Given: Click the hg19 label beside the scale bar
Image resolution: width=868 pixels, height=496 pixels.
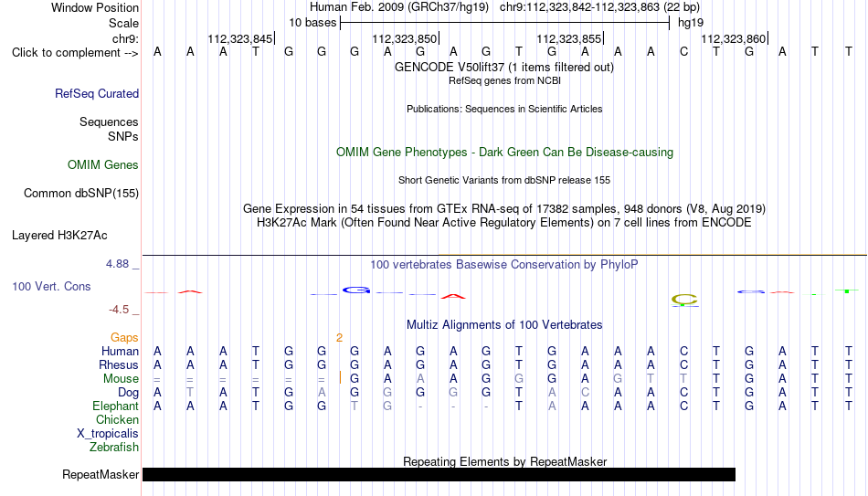Looking at the screenshot, I should [691, 23].
